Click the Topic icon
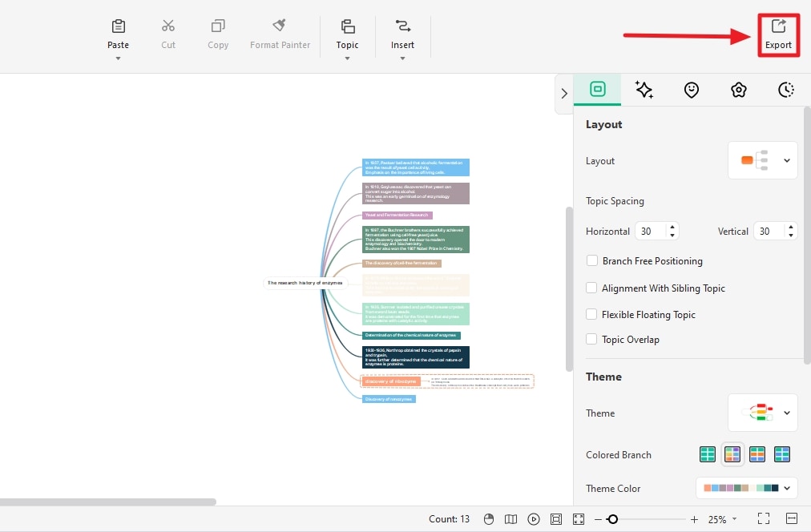Image resolution: width=811 pixels, height=532 pixels. 348,26
